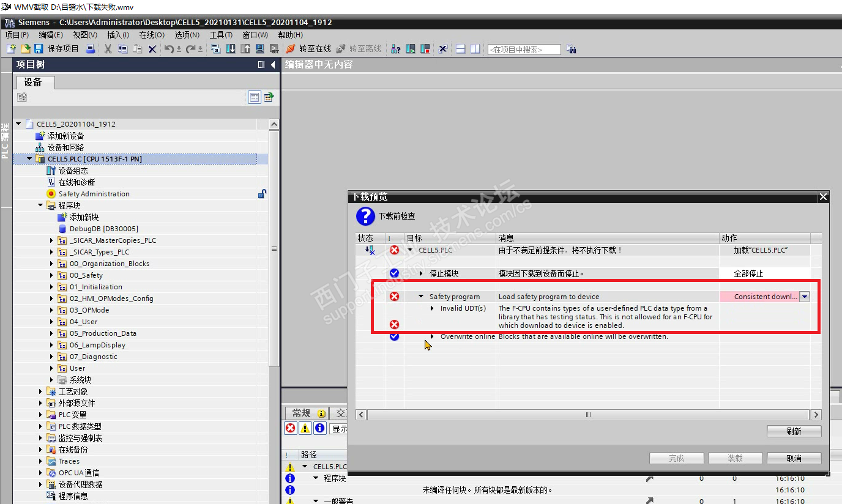
Task: Expand the 04_User folder
Action: tap(52, 322)
